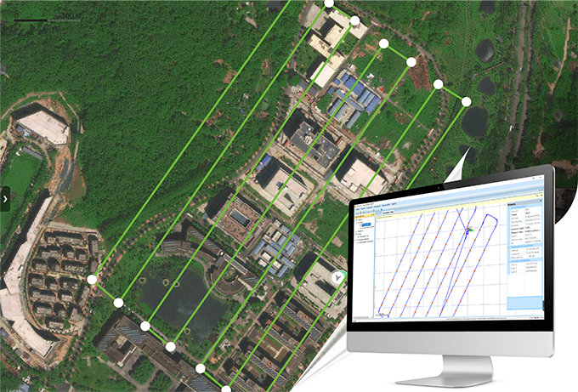Select the waypoint beside the residential apartment blocks
Viewport: 578px width, 392px height.
[x=92, y=280]
